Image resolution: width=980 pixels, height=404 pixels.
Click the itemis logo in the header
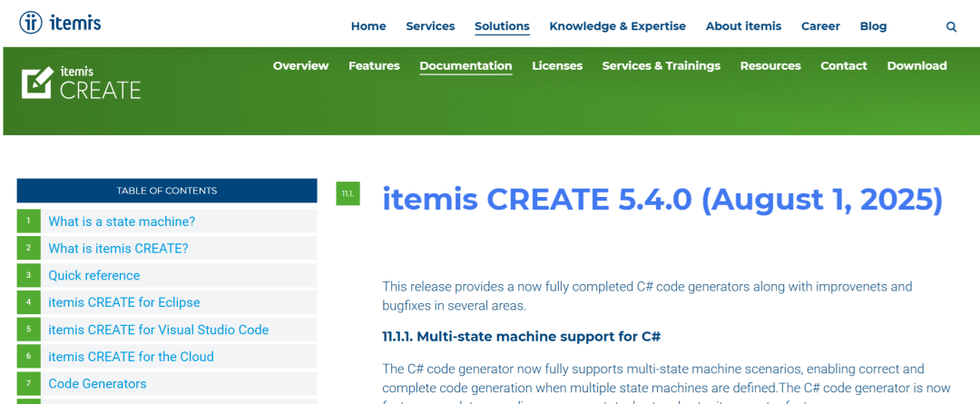click(60, 23)
